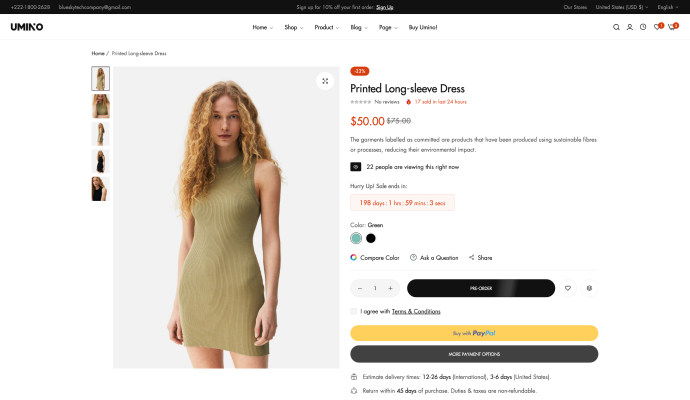Click compare icon next to wishlist button
The width and height of the screenshot is (690, 400).
(x=589, y=288)
